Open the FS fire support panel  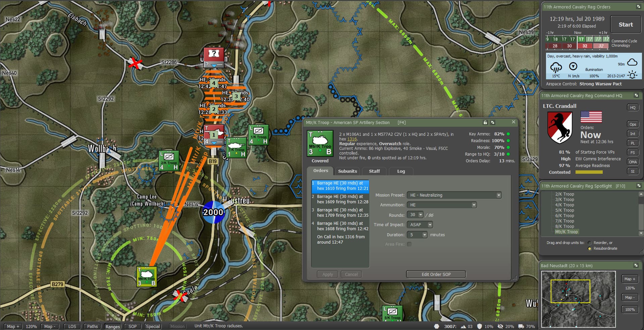[633, 152]
